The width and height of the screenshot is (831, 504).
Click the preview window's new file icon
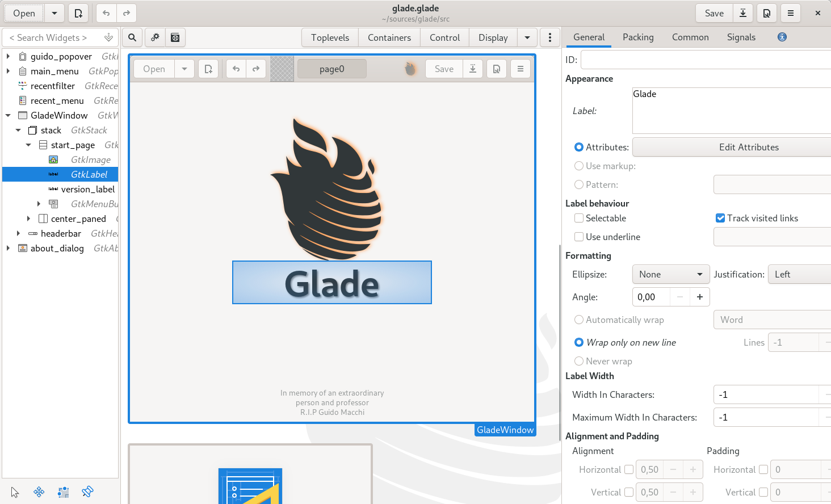[208, 69]
